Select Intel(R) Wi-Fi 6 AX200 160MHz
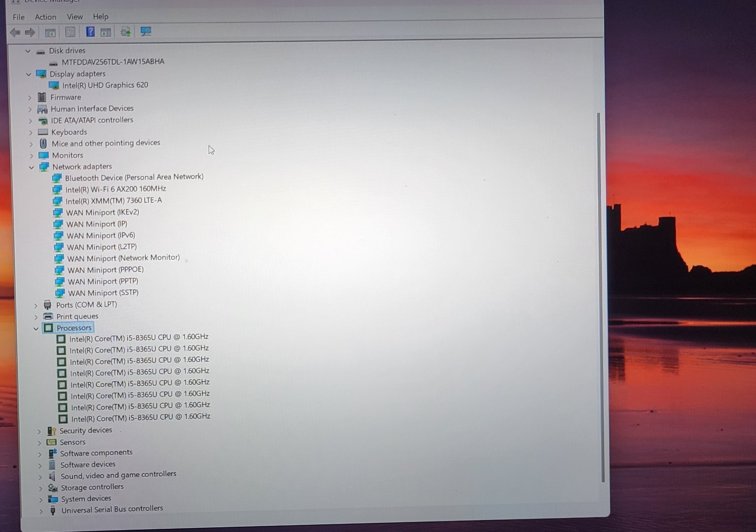Viewport: 756px width, 532px height. [x=116, y=189]
